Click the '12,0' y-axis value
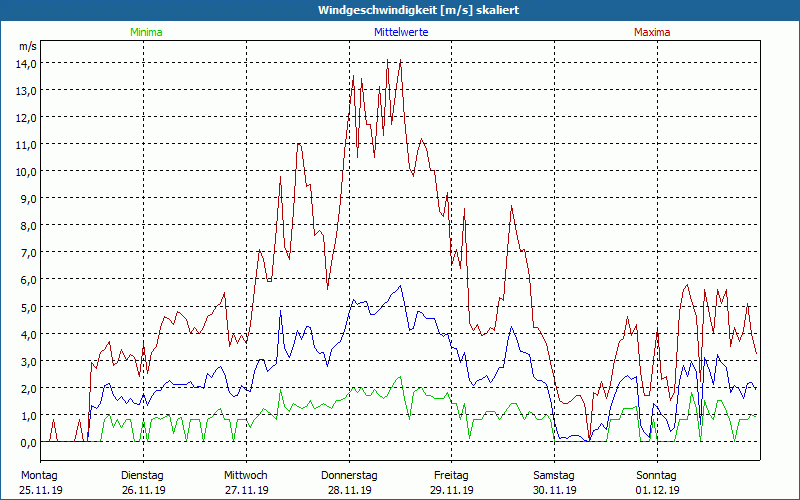This screenshot has height=500, width=800. coord(27,118)
